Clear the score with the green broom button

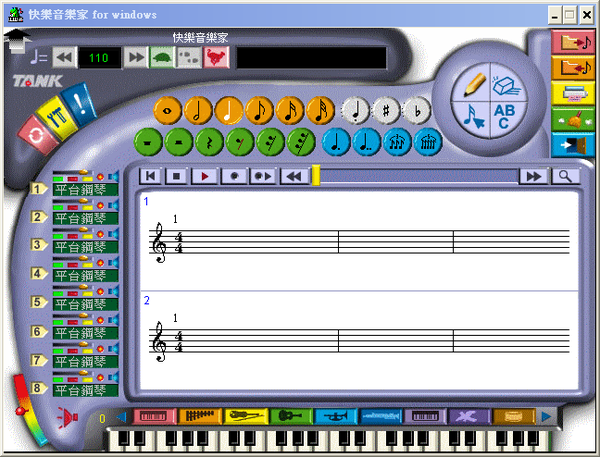click(573, 119)
